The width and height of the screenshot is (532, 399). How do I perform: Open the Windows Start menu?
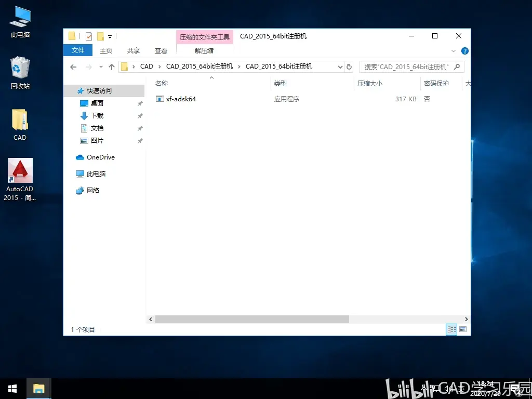click(12, 389)
